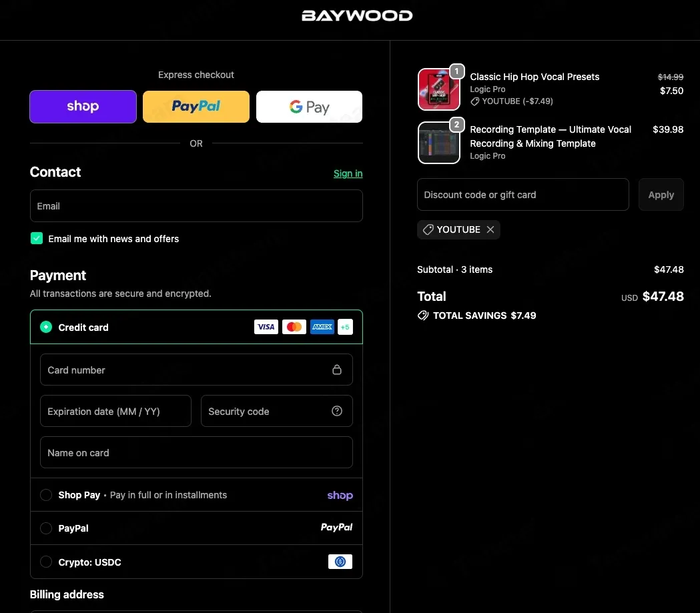Screen dimensions: 700x613
Task: Pay with the yellow PayPal express button
Action: click(x=196, y=107)
